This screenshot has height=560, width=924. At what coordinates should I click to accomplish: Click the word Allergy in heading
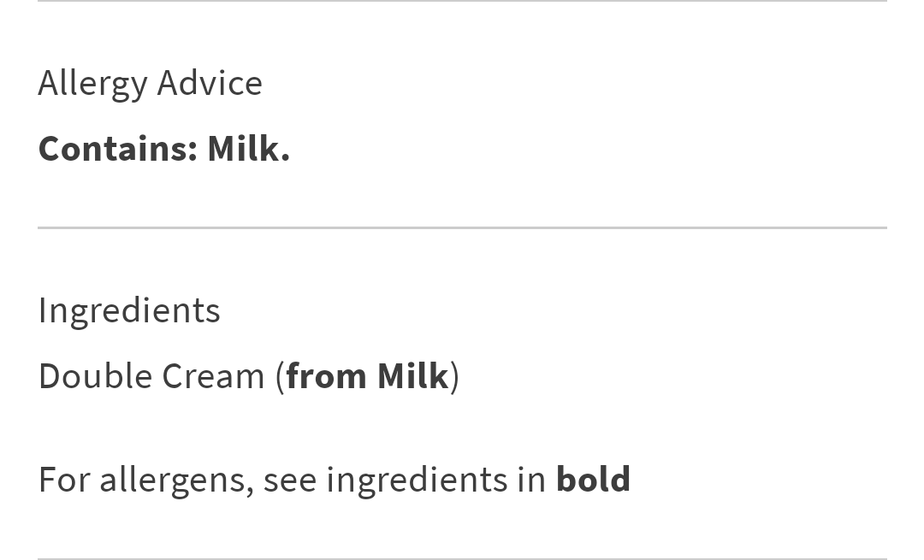92,85
